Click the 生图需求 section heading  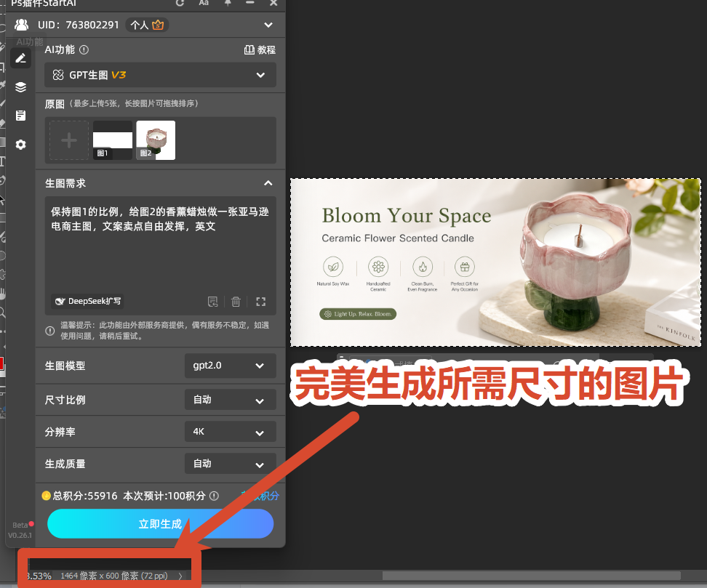pos(65,183)
